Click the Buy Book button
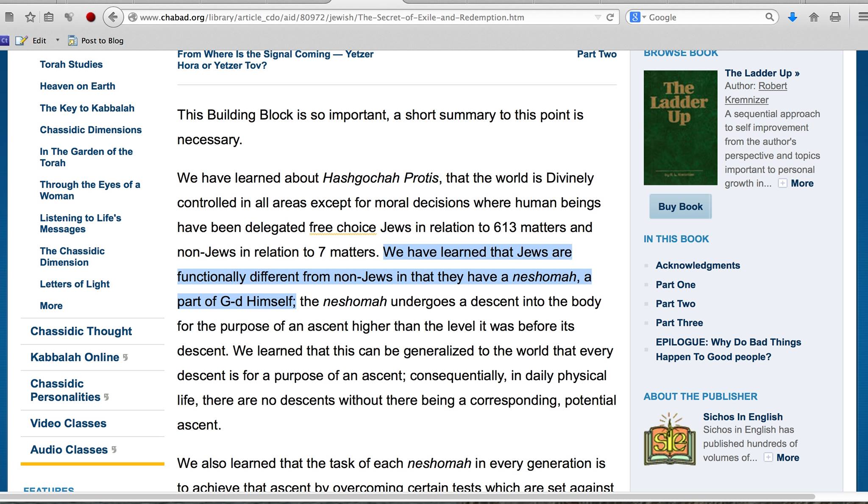 (x=680, y=207)
